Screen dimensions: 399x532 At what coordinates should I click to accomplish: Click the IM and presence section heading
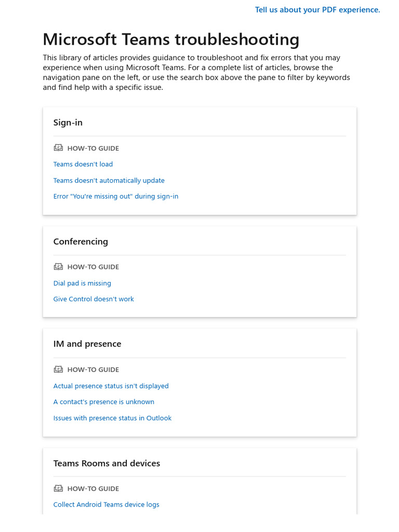pos(87,344)
